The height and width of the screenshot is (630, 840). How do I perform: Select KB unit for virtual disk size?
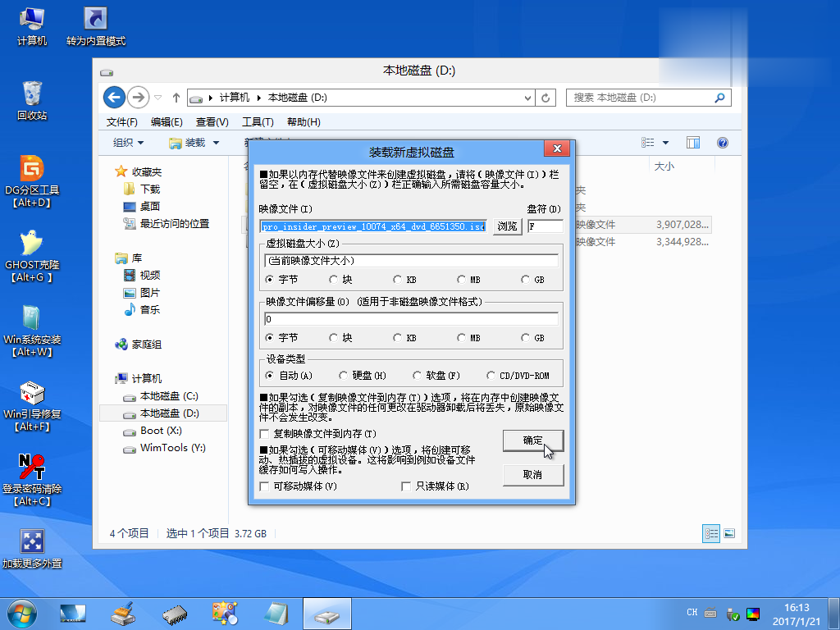point(405,280)
